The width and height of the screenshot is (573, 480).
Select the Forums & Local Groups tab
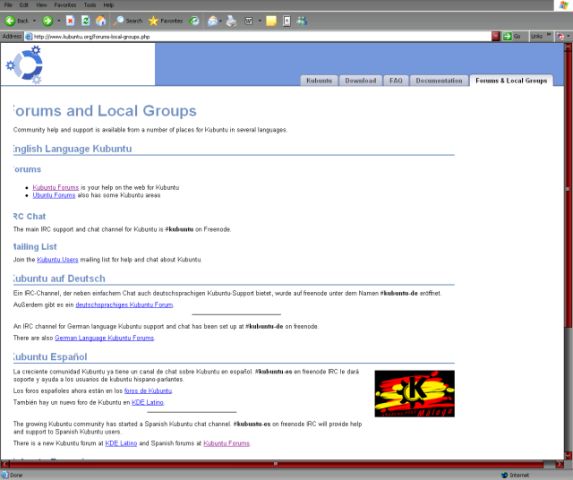[511, 80]
